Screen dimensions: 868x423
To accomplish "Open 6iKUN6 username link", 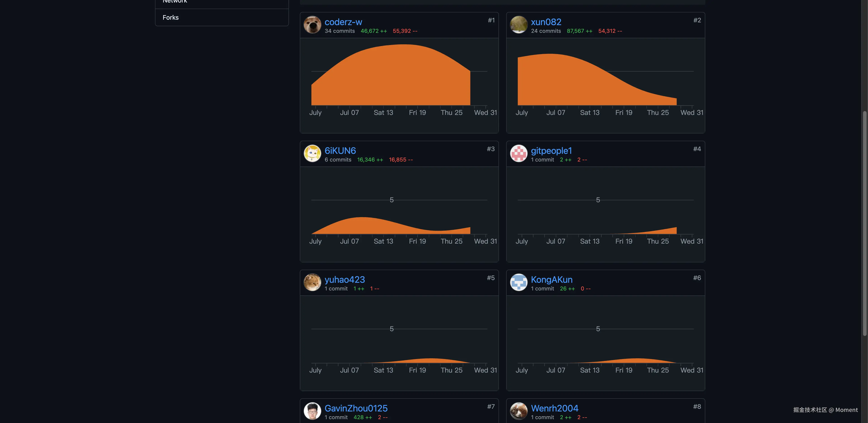I will click(340, 151).
